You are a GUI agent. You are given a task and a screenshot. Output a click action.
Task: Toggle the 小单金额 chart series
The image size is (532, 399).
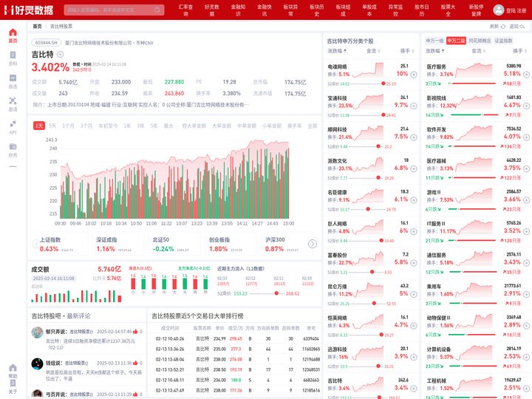click(272, 126)
